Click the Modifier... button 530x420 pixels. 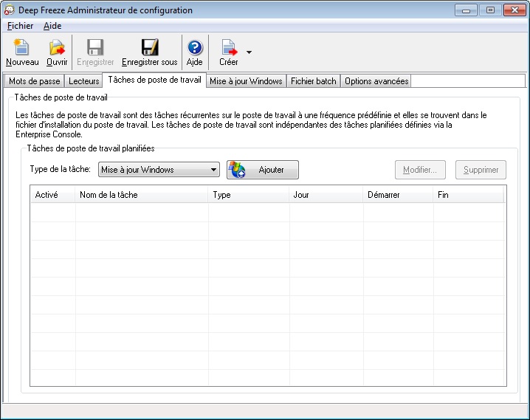(x=420, y=170)
